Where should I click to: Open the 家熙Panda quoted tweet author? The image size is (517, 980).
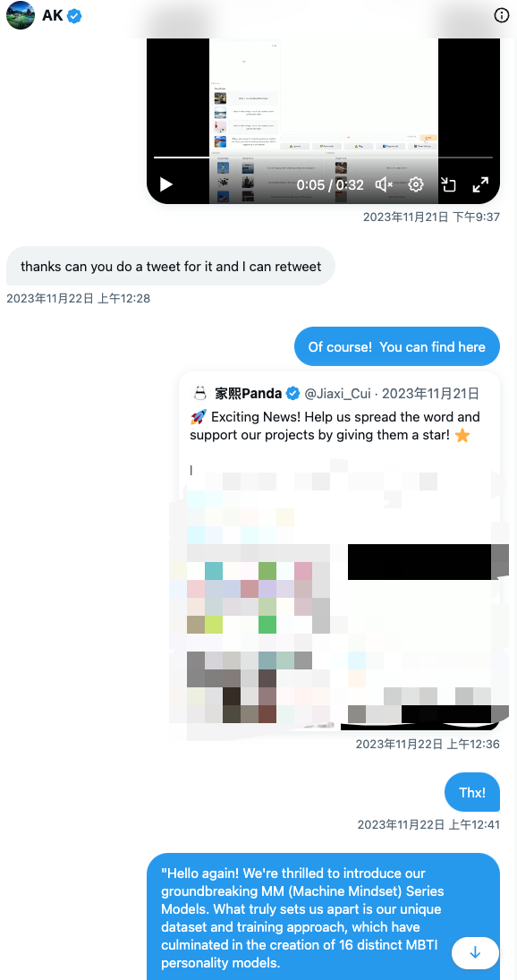[x=249, y=394]
